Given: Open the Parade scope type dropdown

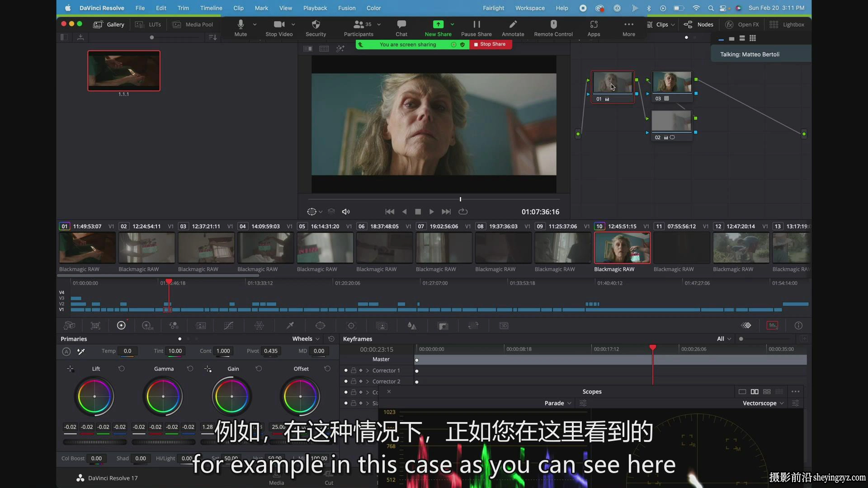Looking at the screenshot, I should [558, 403].
